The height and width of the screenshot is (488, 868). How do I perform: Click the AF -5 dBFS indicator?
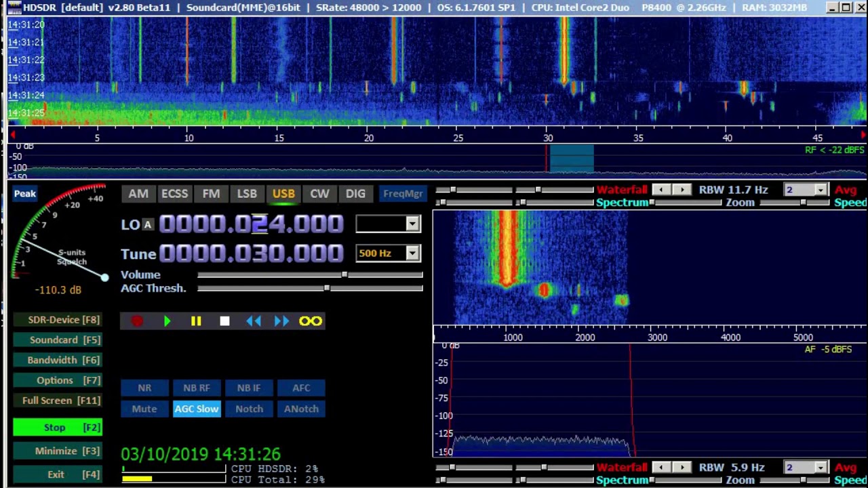coord(828,350)
